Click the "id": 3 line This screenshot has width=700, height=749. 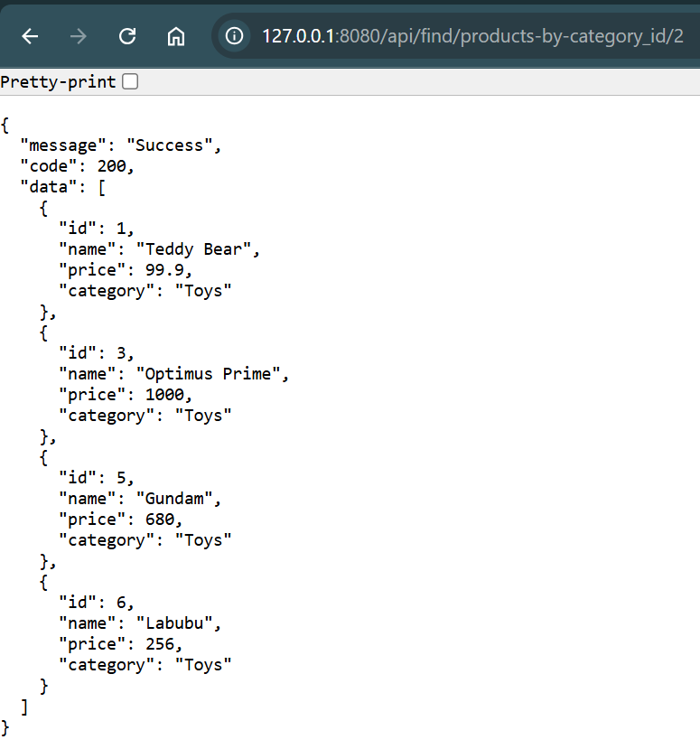coord(97,353)
